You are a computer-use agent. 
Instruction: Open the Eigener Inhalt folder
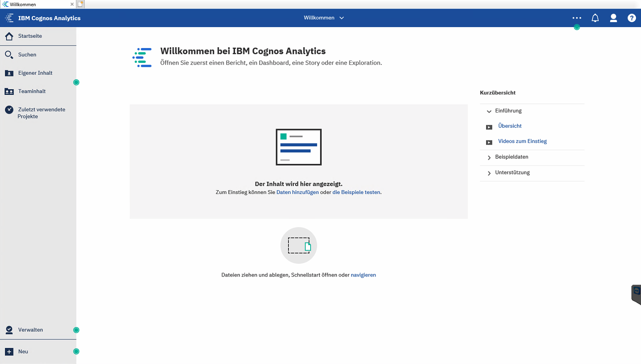[35, 73]
